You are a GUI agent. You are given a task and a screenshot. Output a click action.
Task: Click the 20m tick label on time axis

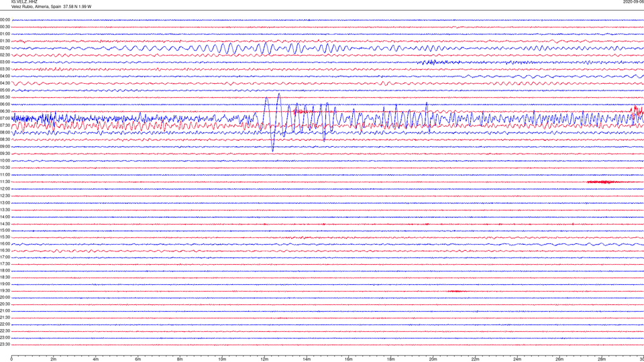point(433,359)
